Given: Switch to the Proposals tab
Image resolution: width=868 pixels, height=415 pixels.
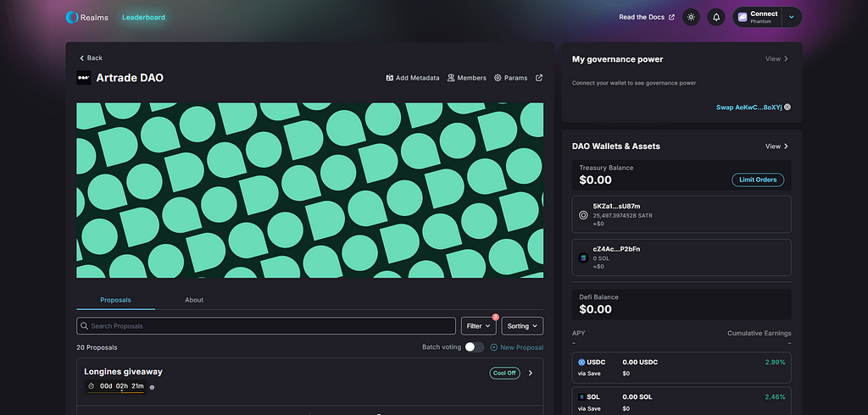Looking at the screenshot, I should tap(115, 300).
